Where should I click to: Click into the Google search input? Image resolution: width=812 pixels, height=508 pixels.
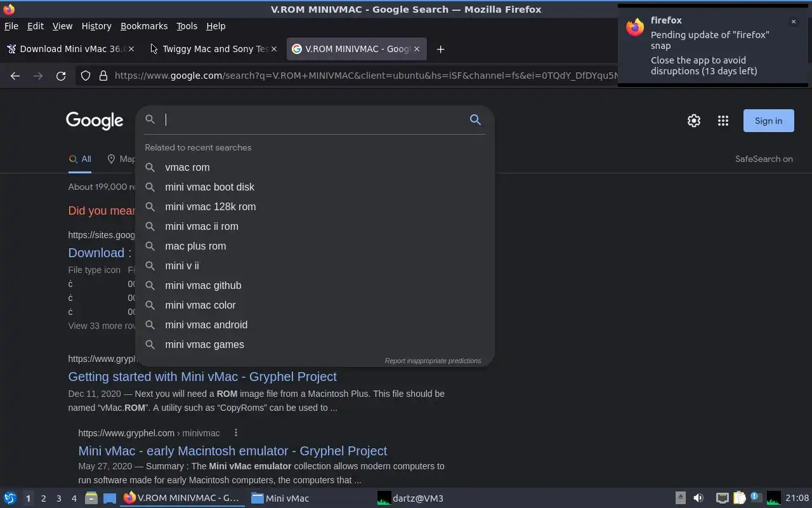[x=314, y=119]
